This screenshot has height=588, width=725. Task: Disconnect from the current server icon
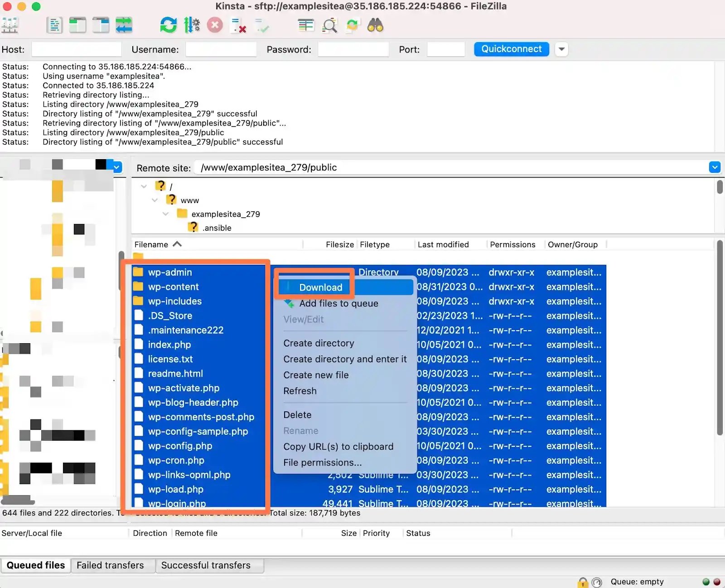pyautogui.click(x=238, y=25)
